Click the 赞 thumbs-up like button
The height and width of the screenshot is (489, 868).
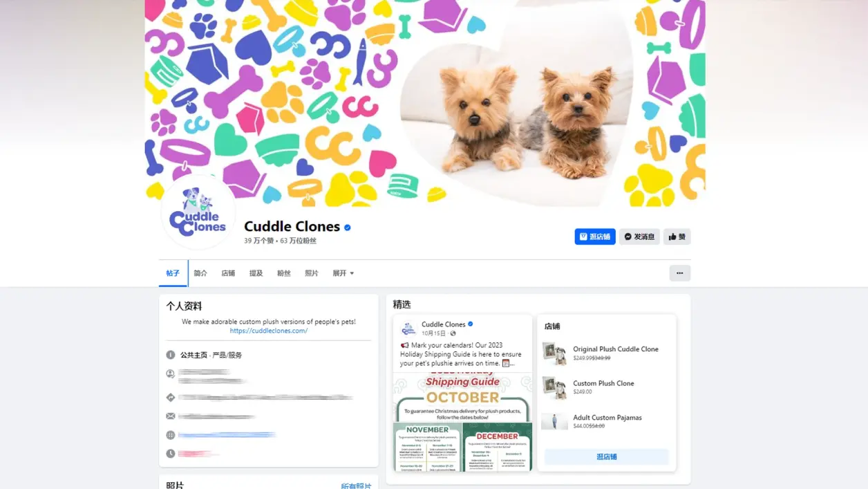(x=677, y=237)
